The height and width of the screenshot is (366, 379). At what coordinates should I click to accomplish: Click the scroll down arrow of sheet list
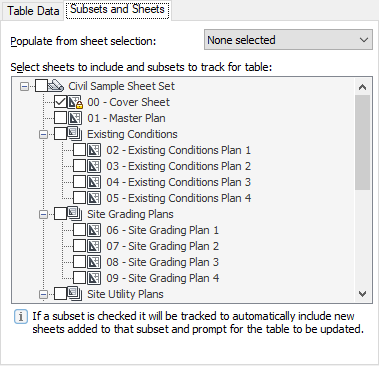(x=362, y=294)
